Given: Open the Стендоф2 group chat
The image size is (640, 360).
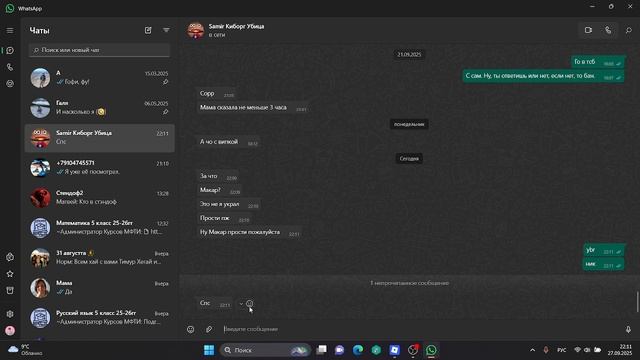Looking at the screenshot, I should (100, 198).
